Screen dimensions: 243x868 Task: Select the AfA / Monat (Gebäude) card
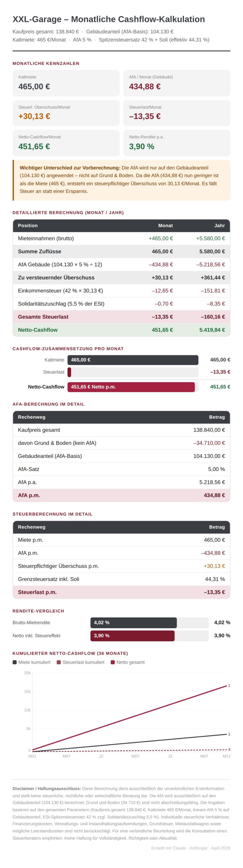(177, 83)
